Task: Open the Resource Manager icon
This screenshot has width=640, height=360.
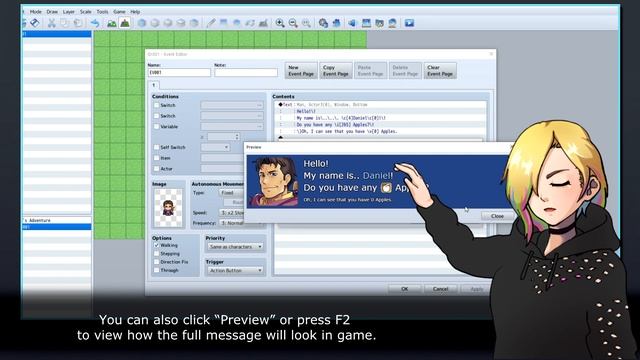Action: (x=380, y=23)
